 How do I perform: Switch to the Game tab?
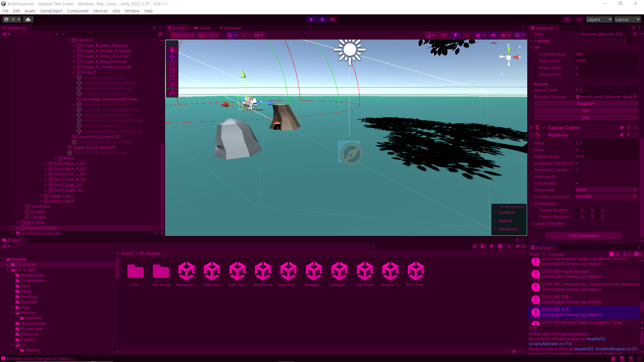click(x=202, y=28)
